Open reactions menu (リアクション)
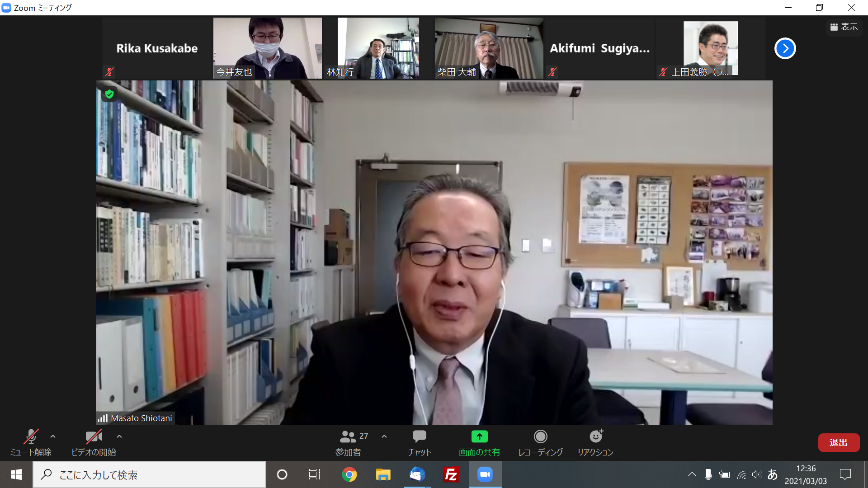Viewport: 868px width, 488px height. pyautogui.click(x=595, y=443)
